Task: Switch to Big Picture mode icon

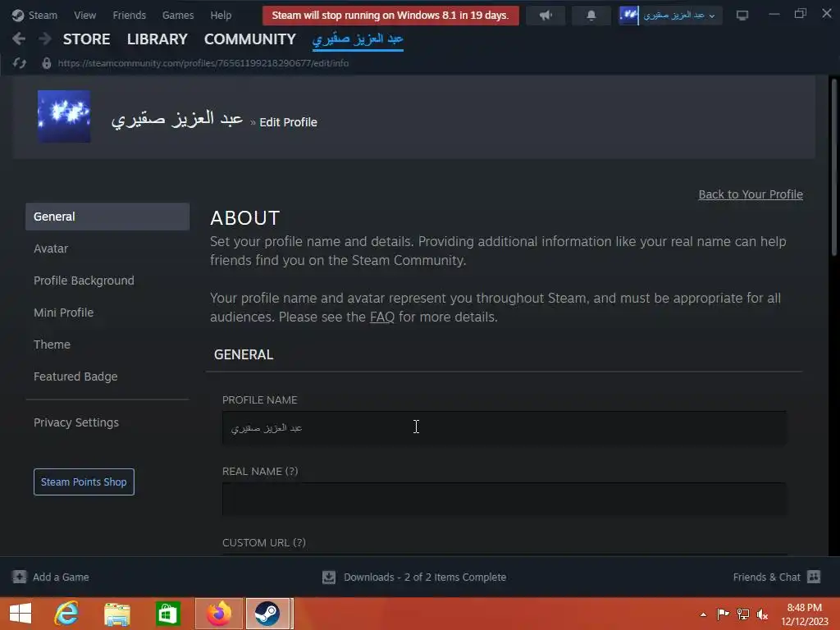Action: click(742, 15)
